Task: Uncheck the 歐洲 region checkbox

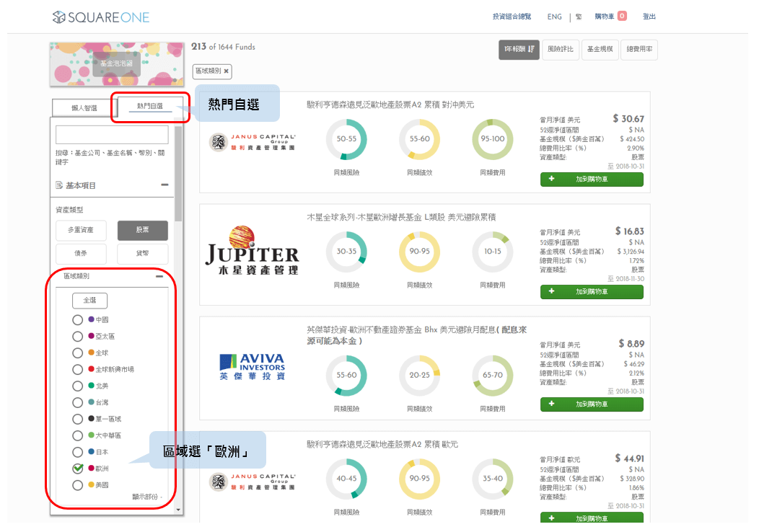Action: click(77, 468)
